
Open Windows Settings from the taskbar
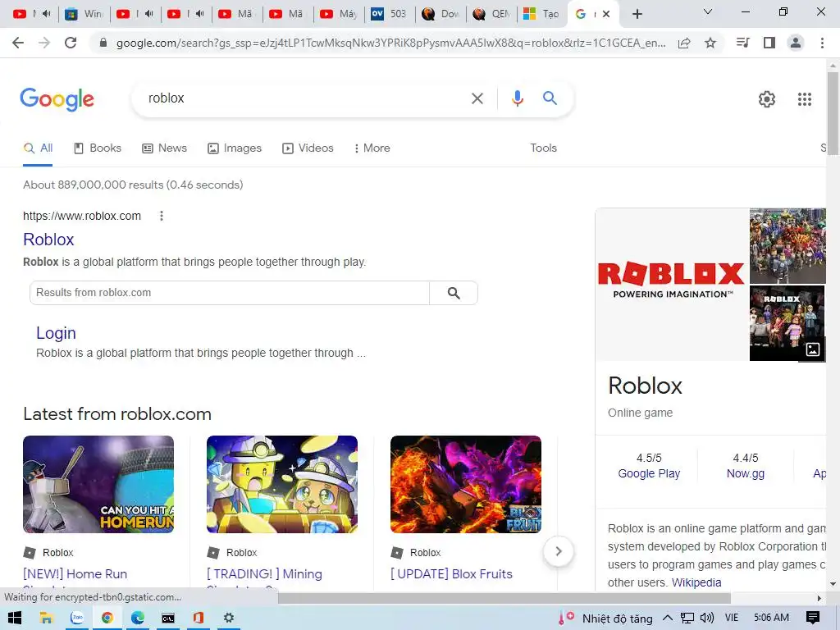[x=229, y=618]
